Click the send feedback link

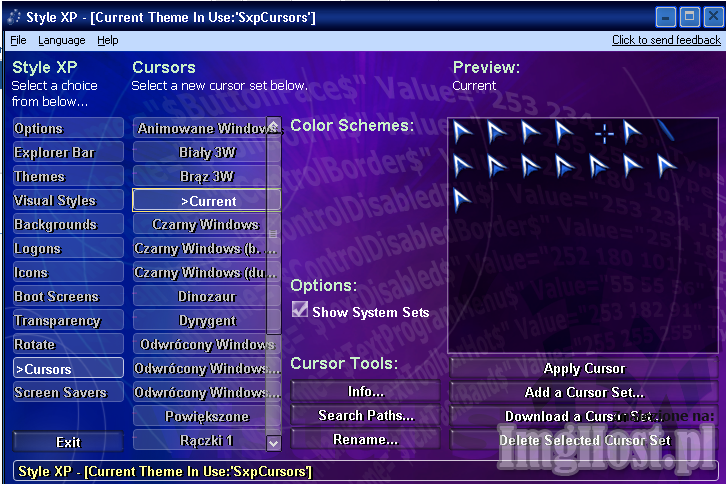[666, 40]
